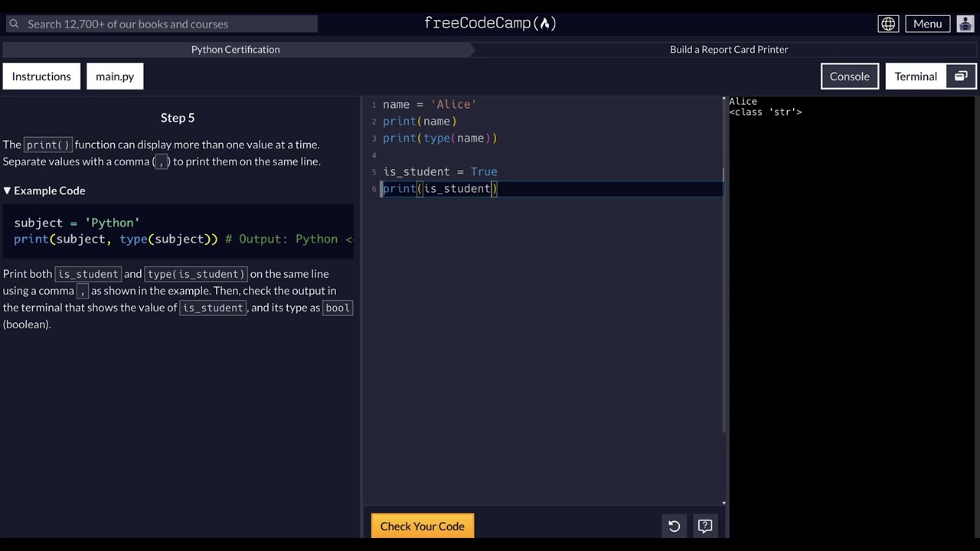Click console output <class 'str'>

pos(766,112)
